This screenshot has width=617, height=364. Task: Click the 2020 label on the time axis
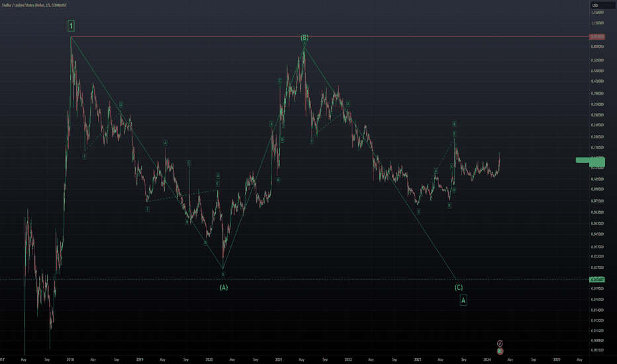pos(209,359)
